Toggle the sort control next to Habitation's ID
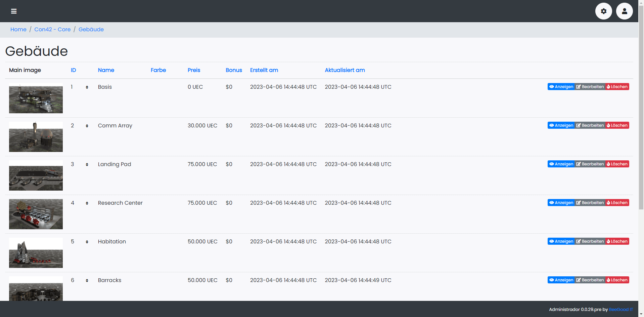Viewport: 644px width, 317px height. click(87, 242)
